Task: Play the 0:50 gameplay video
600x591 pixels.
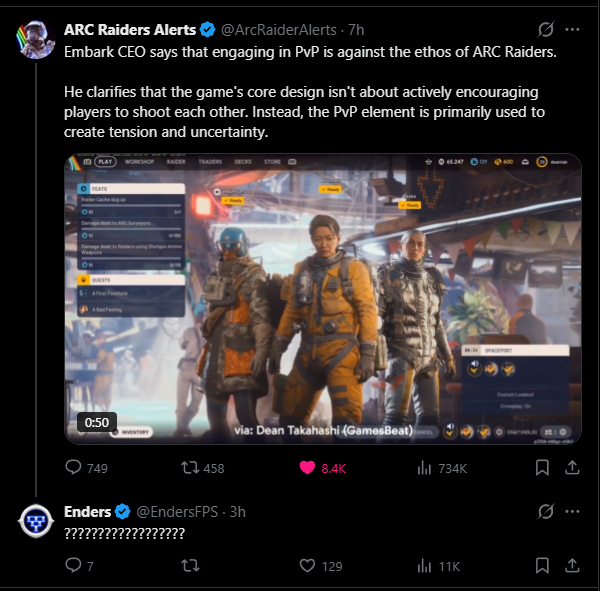Action: [323, 299]
